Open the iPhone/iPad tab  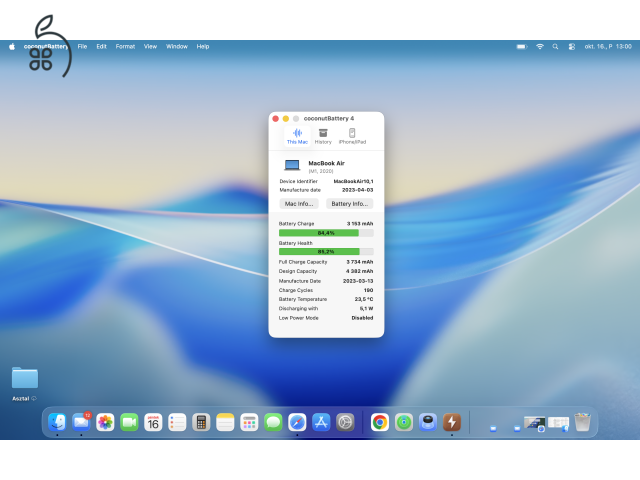tap(352, 136)
